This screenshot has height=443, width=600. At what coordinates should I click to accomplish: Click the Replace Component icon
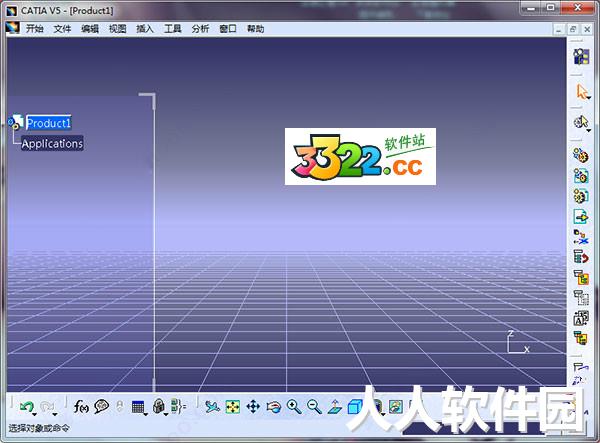[581, 237]
